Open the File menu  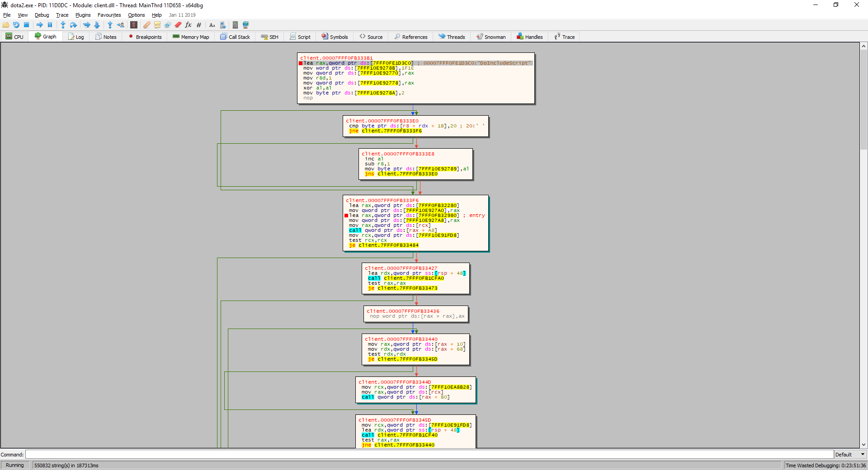(x=7, y=15)
